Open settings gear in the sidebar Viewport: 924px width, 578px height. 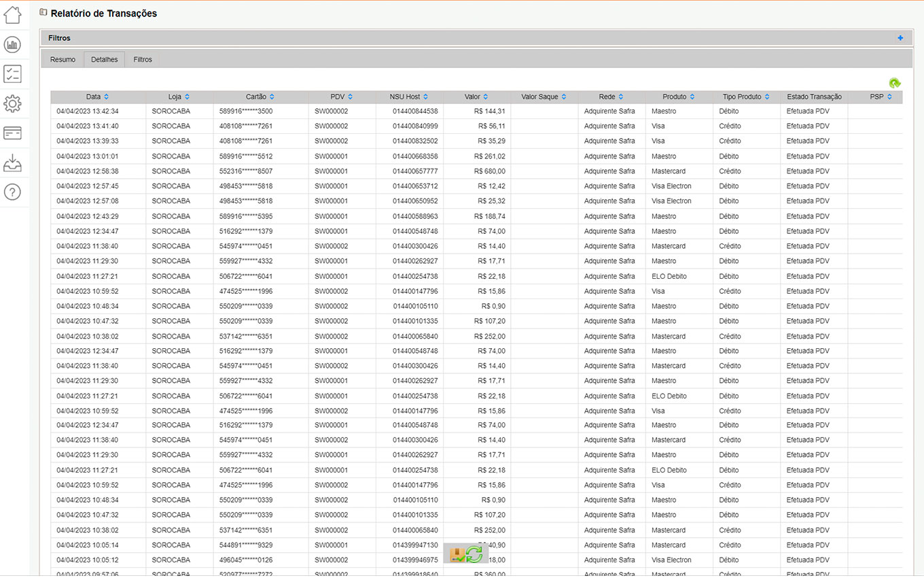[x=12, y=103]
